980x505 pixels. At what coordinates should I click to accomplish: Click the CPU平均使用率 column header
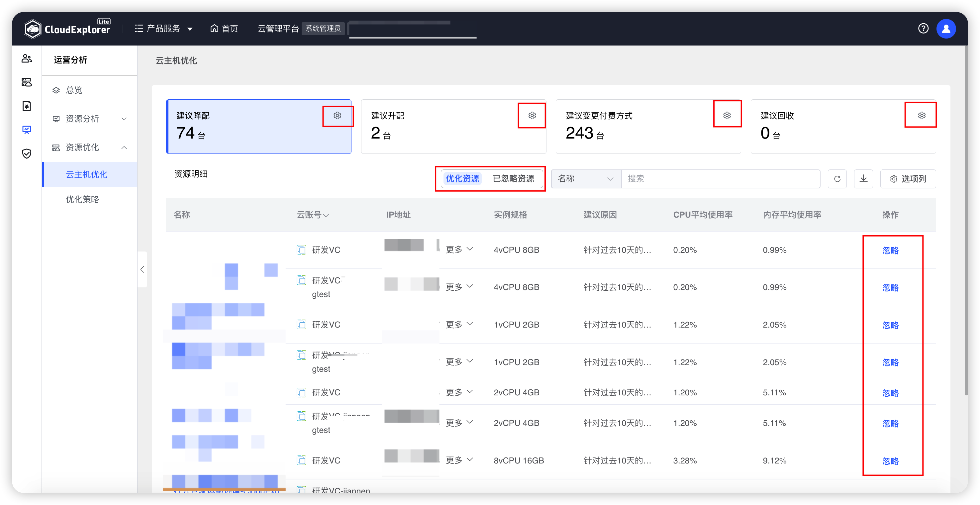[703, 215]
